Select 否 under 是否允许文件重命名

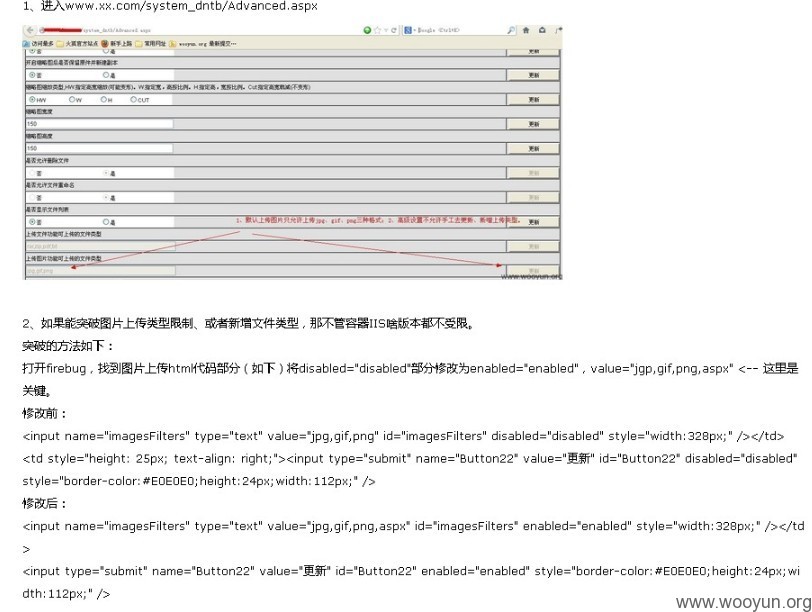point(33,197)
